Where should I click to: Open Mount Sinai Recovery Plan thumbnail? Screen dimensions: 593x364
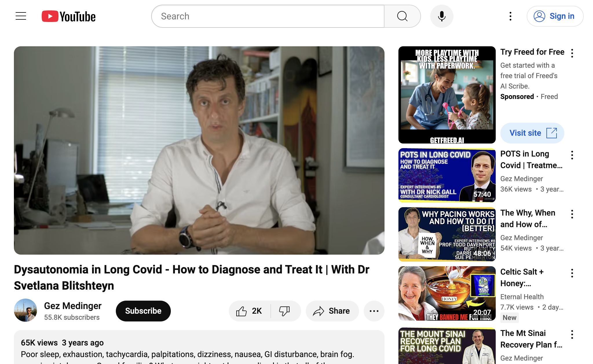[447, 346]
